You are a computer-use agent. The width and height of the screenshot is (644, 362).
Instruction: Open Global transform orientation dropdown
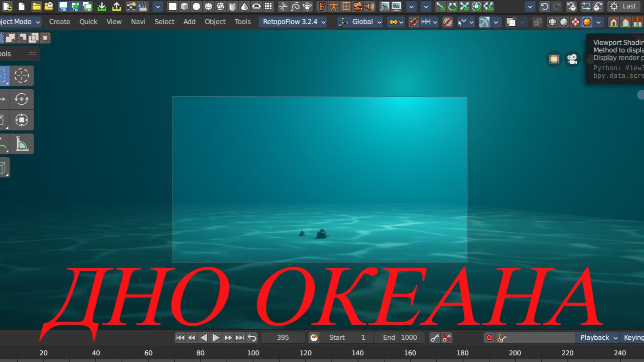click(x=360, y=22)
